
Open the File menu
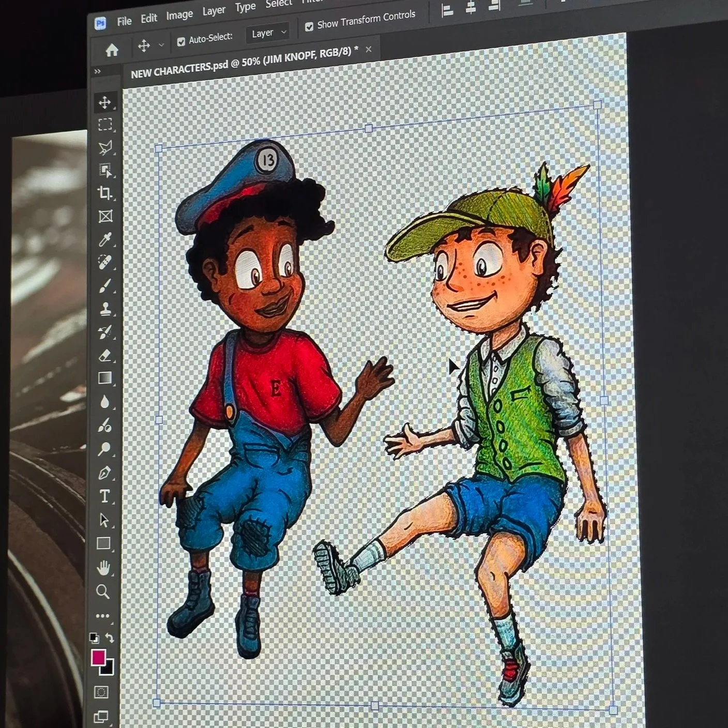[x=124, y=21]
